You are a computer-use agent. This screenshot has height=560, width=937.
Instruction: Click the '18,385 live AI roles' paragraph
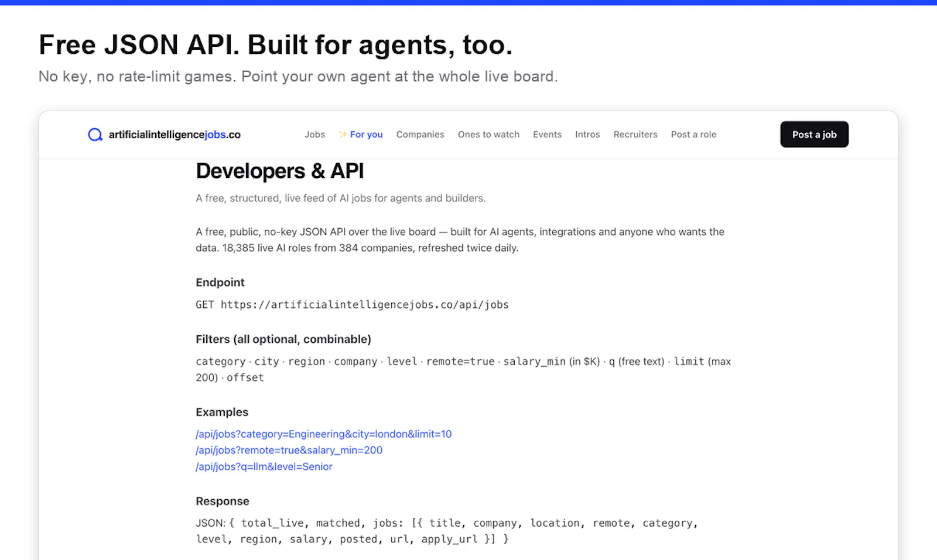460,240
